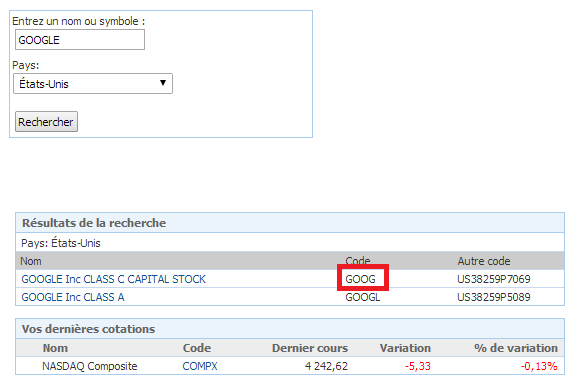Open GOOGLE Inc CLASS C CAPITAL STOCK link
Image resolution: width=570 pixels, height=385 pixels.
[113, 279]
